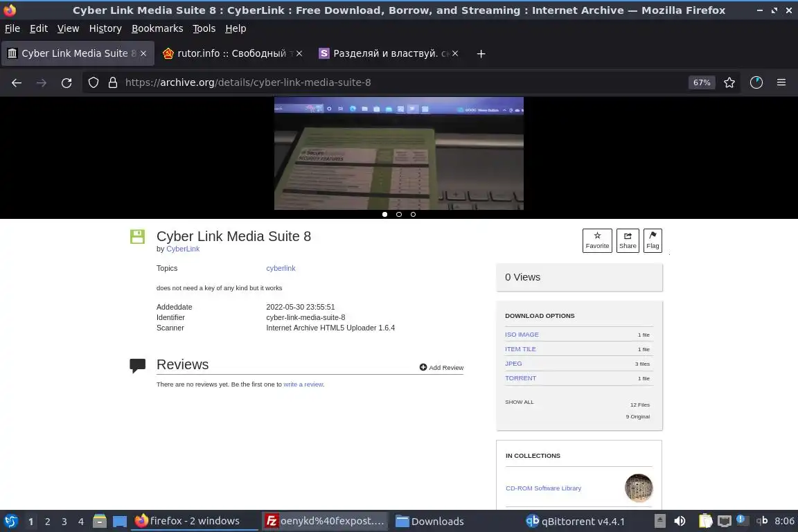Open the taskbar start menu icon
The image size is (798, 532).
11,522
